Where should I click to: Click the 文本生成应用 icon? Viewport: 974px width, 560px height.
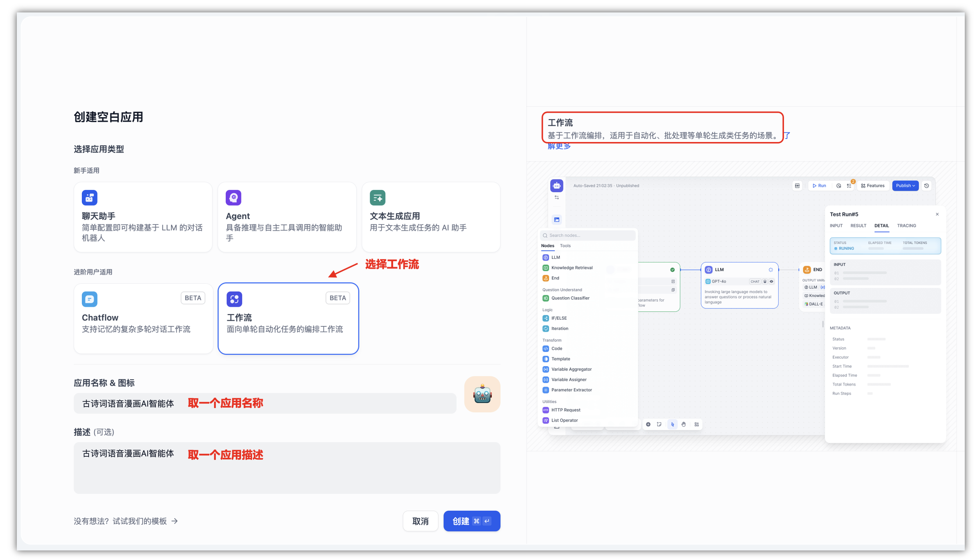377,198
